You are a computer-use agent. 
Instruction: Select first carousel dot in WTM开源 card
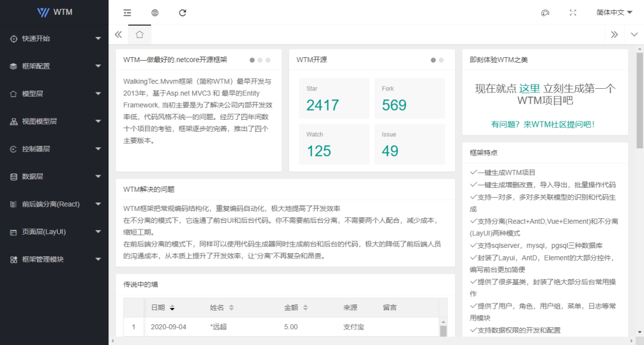[x=433, y=60]
